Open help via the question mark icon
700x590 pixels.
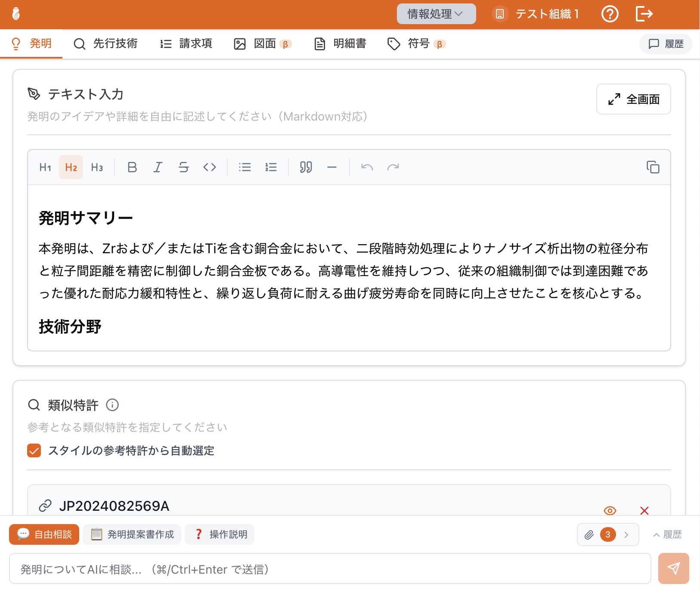610,14
